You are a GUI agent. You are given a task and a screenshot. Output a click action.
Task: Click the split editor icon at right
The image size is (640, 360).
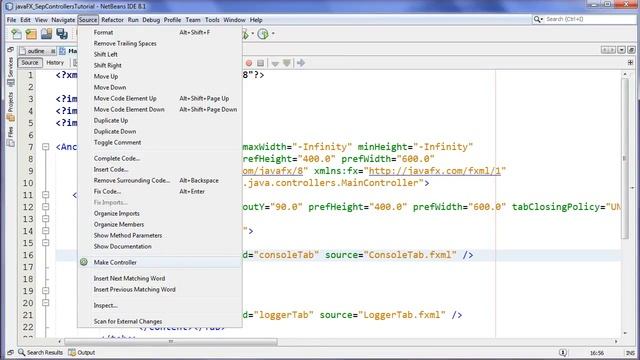tap(630, 62)
